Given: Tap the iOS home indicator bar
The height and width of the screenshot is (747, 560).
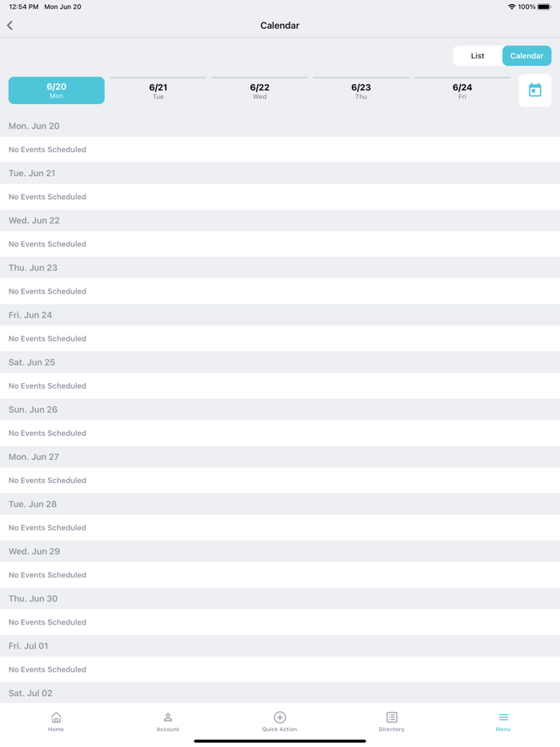Looking at the screenshot, I should point(280,741).
